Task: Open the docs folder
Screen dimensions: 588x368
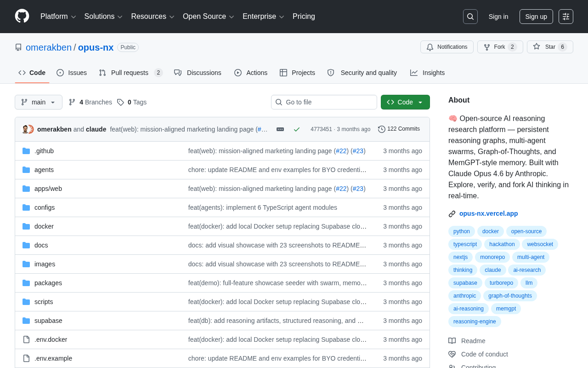Action: tap(41, 245)
